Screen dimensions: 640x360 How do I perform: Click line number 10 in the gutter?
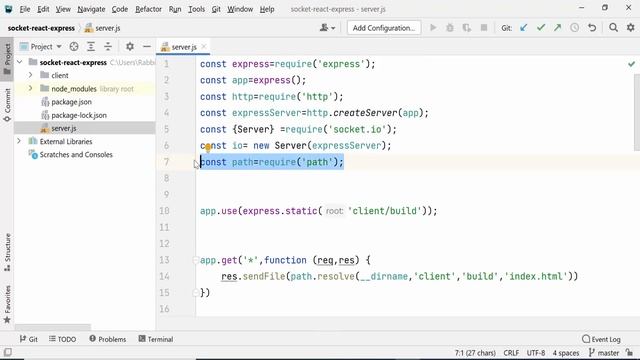(x=164, y=211)
